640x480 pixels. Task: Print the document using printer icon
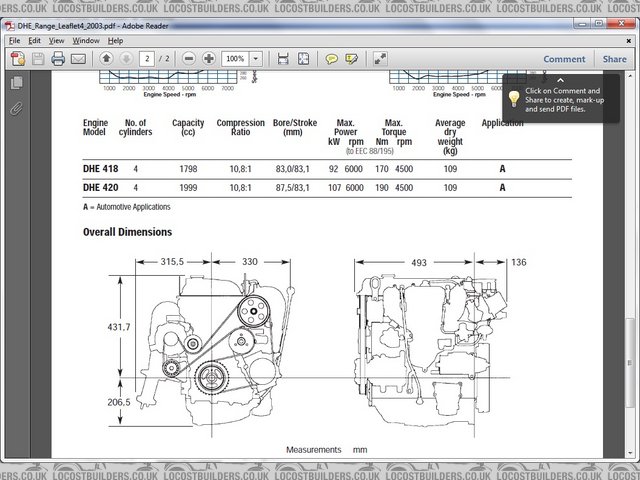(58, 59)
